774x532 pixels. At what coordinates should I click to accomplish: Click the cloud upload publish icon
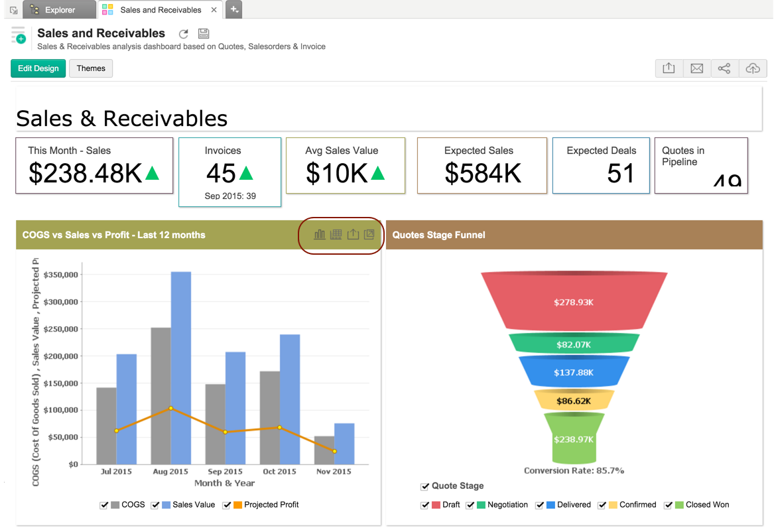click(x=753, y=68)
